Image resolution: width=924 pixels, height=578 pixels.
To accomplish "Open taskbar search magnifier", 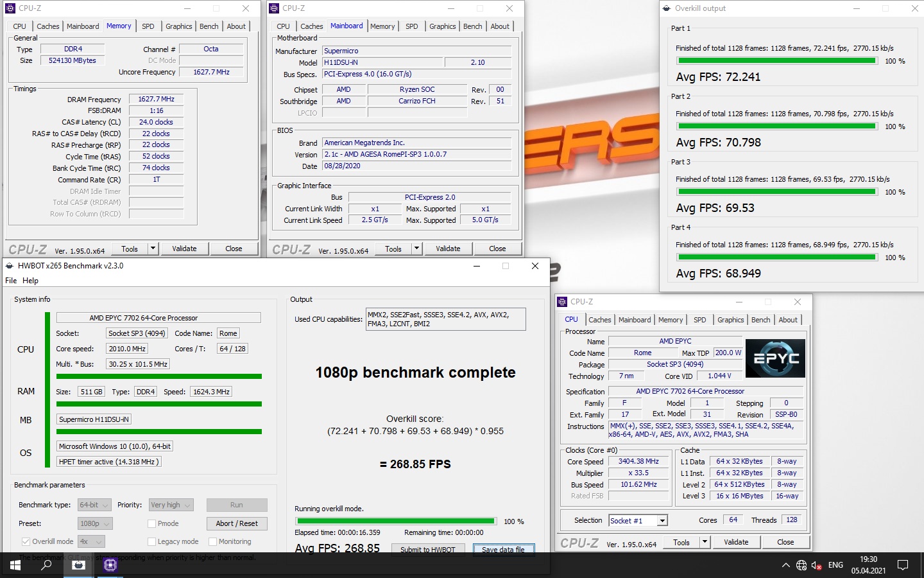I will pyautogui.click(x=46, y=565).
